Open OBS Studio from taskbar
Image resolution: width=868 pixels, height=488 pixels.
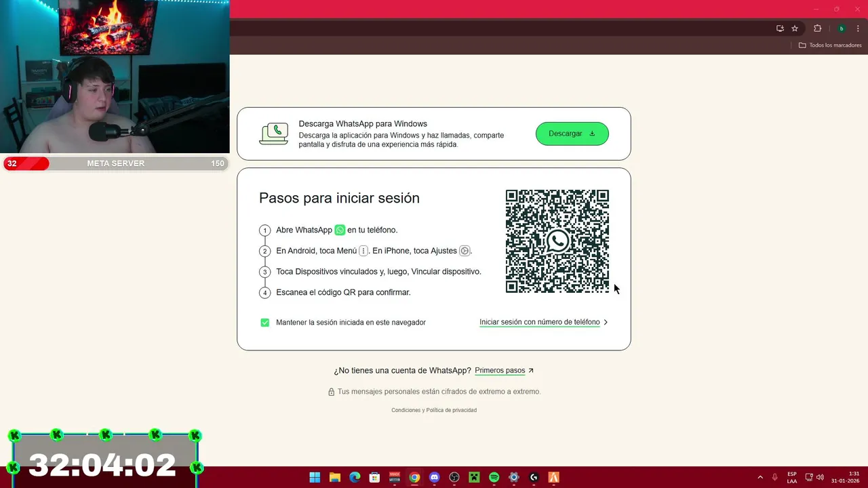tap(454, 477)
